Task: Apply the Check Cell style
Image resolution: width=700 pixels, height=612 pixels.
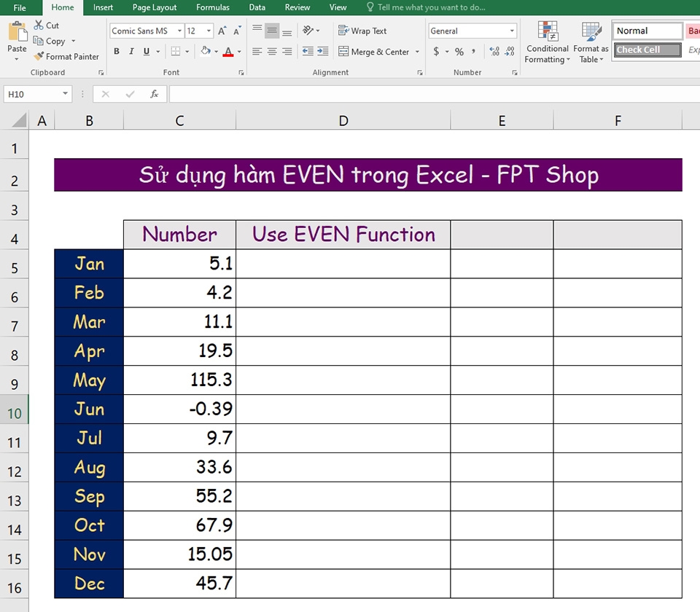Action: tap(647, 50)
